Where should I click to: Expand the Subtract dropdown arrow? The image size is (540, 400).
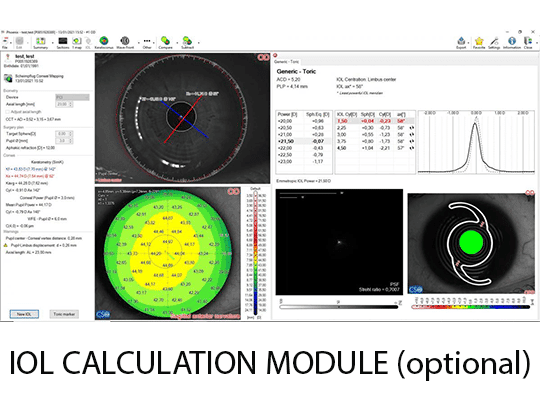click(199, 43)
